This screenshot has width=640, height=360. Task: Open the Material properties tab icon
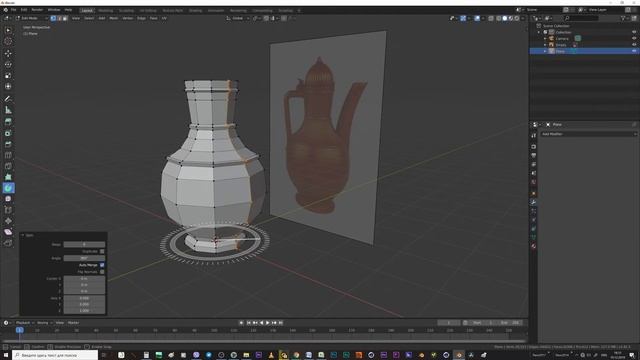(x=533, y=246)
